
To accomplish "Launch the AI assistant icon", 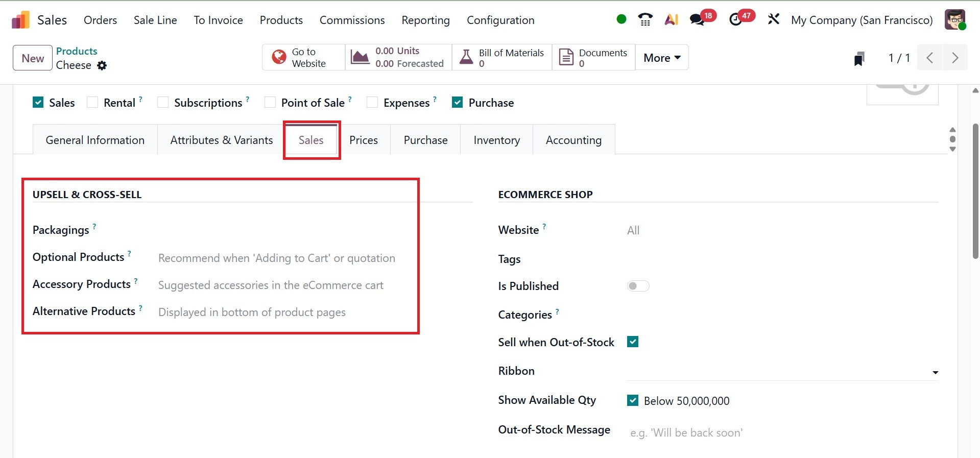I will (671, 20).
